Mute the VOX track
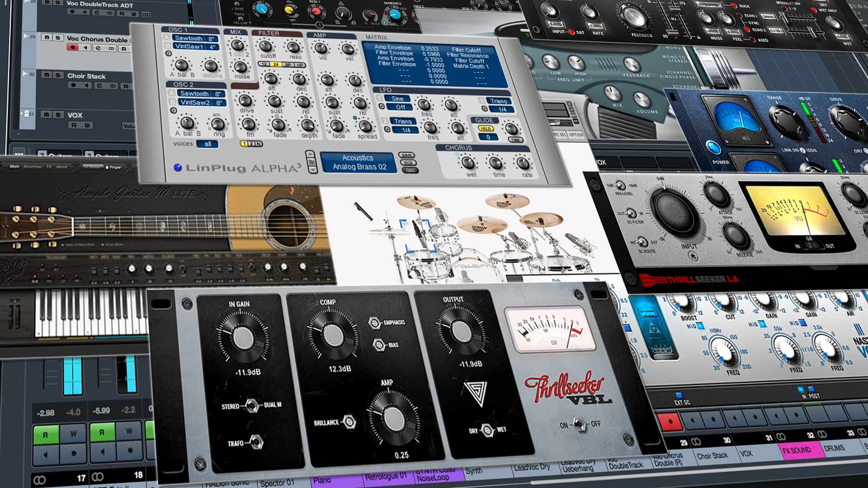This screenshot has height=488, width=868. click(x=47, y=115)
